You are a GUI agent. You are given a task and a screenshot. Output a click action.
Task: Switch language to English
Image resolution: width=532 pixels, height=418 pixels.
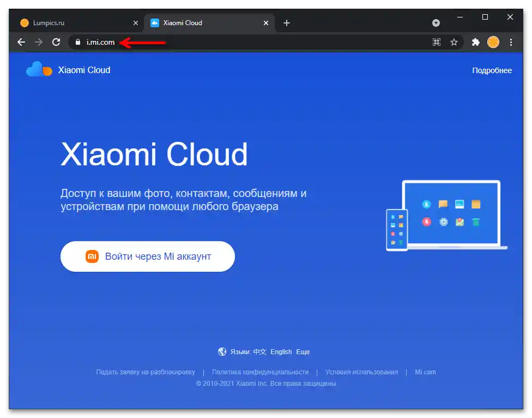pyautogui.click(x=281, y=352)
